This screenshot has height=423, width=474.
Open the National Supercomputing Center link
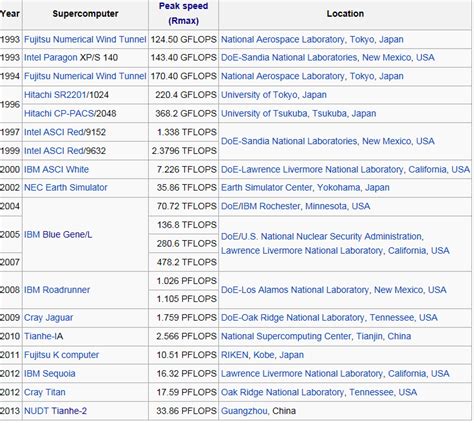coord(286,336)
